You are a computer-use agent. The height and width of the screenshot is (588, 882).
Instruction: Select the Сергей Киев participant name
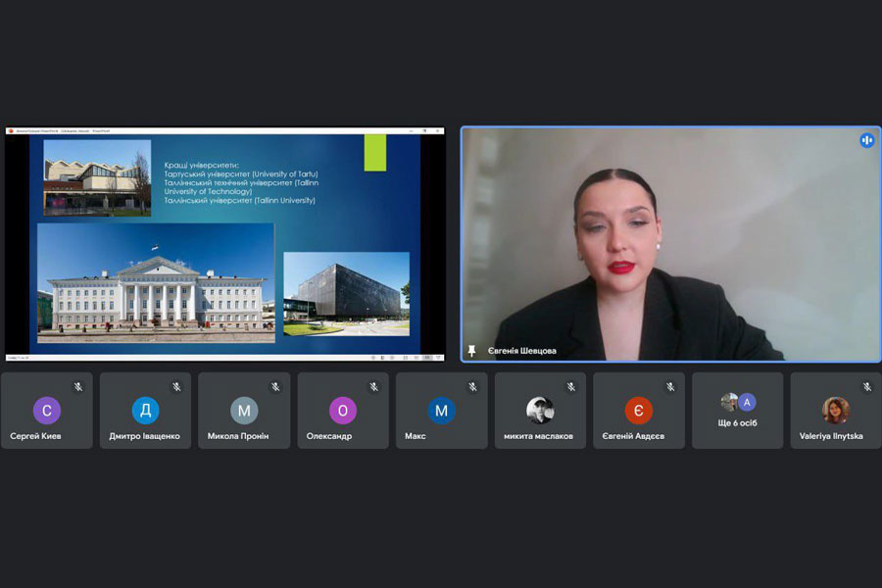[x=35, y=436]
